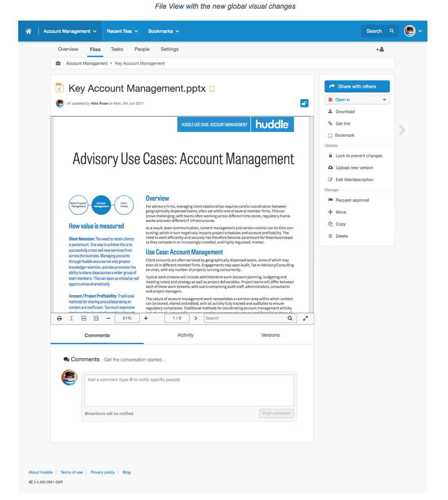The width and height of the screenshot is (448, 500).
Task: Go to next file with right chevron
Action: (x=402, y=130)
